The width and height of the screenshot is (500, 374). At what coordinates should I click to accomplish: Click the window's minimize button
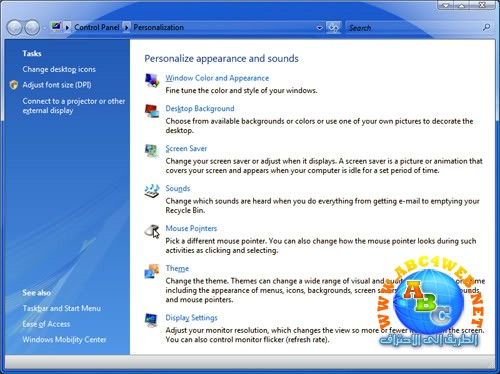click(446, 5)
